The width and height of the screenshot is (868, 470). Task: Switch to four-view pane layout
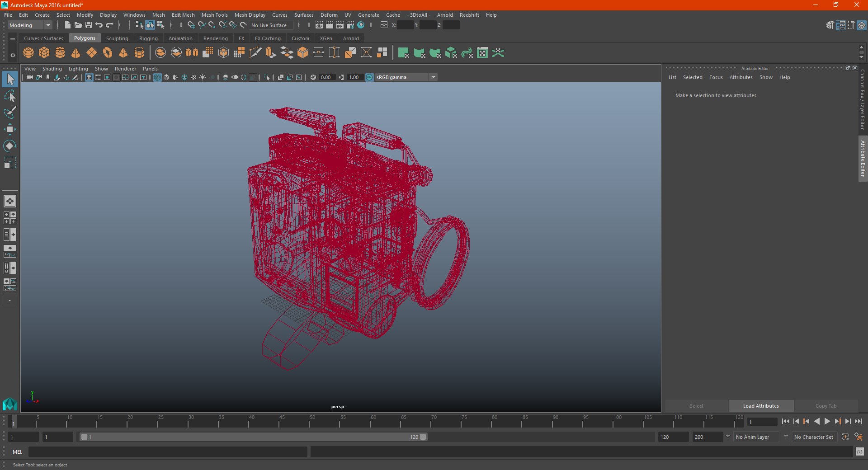click(x=9, y=218)
